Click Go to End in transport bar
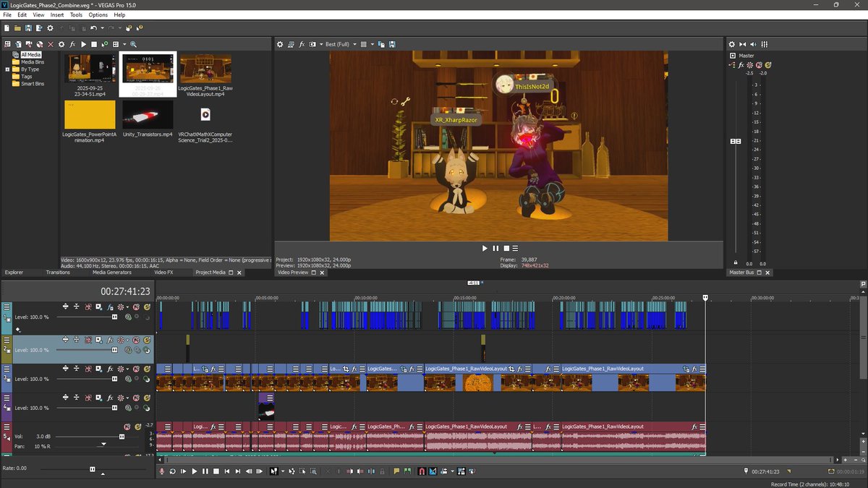The height and width of the screenshot is (488, 868). click(x=238, y=471)
